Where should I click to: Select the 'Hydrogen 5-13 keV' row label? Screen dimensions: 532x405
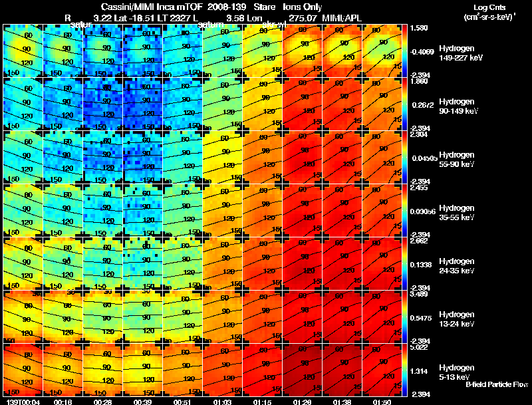456,372
